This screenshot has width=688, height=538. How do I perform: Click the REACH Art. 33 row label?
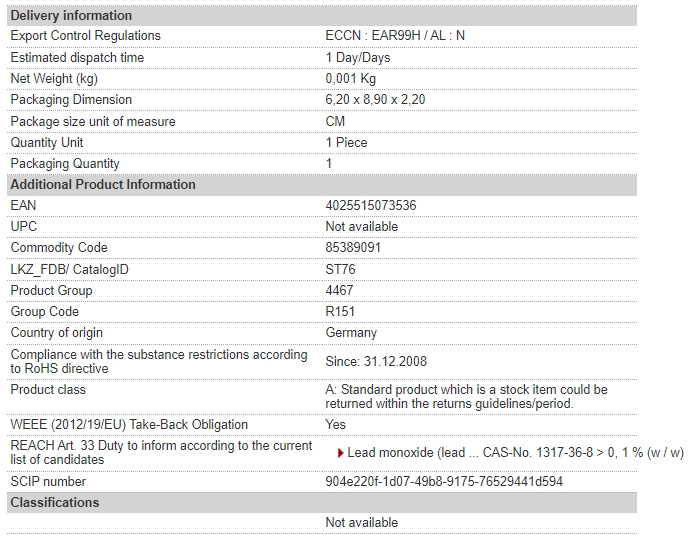coord(161,452)
